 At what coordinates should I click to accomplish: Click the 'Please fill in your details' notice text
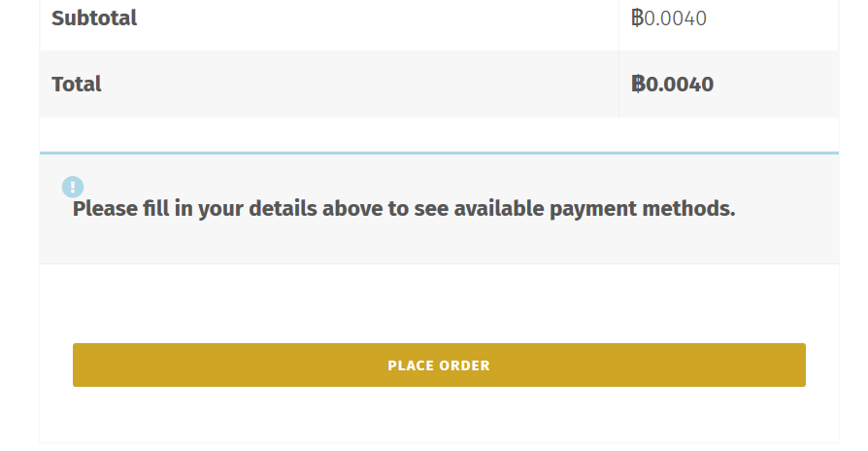click(x=404, y=209)
